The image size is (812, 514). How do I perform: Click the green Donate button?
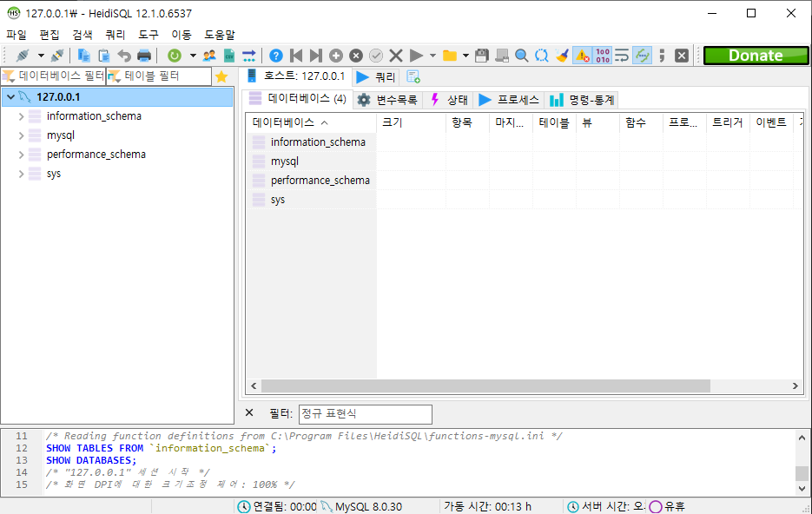coord(756,56)
